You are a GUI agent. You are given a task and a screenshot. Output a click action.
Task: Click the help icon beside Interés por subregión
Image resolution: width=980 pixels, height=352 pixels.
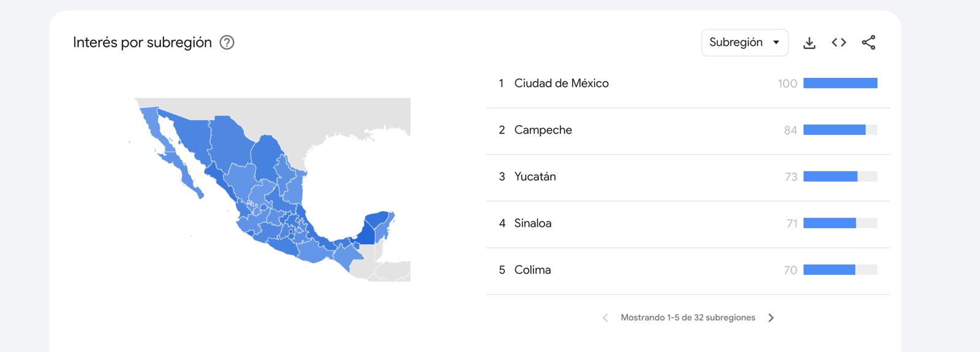point(227,42)
